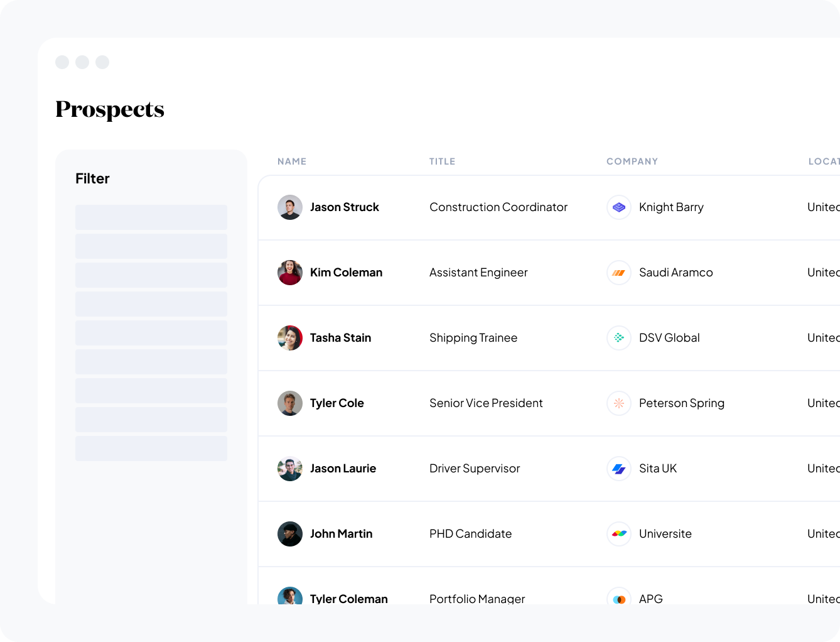Select the Construction Coordinator title cell

[498, 207]
